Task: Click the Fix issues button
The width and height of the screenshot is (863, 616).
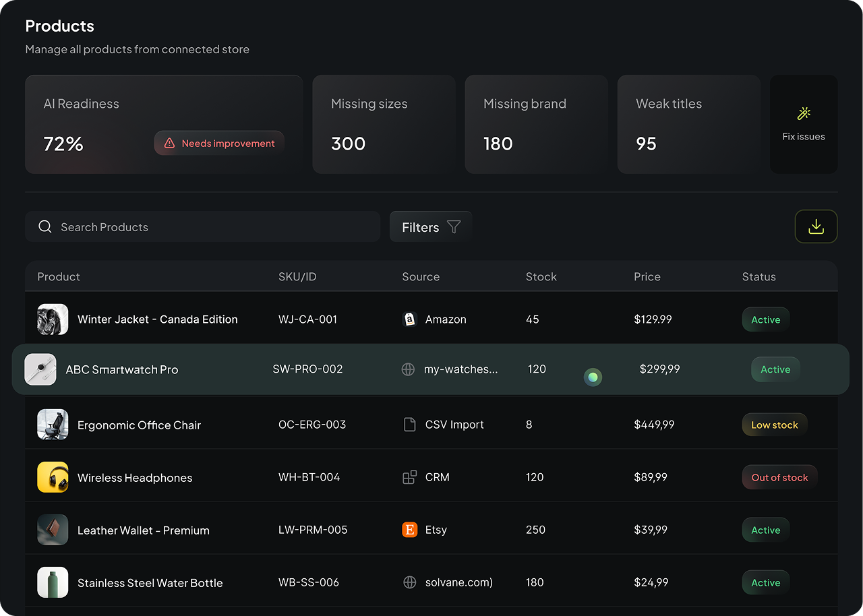Action: click(804, 124)
